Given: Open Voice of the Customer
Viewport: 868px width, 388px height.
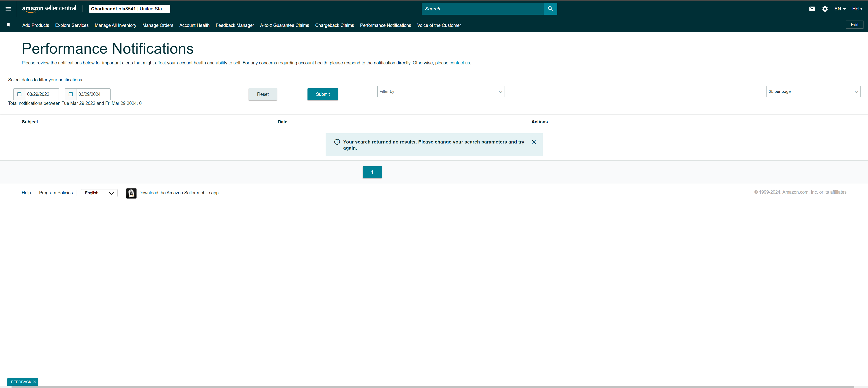Looking at the screenshot, I should click(439, 25).
